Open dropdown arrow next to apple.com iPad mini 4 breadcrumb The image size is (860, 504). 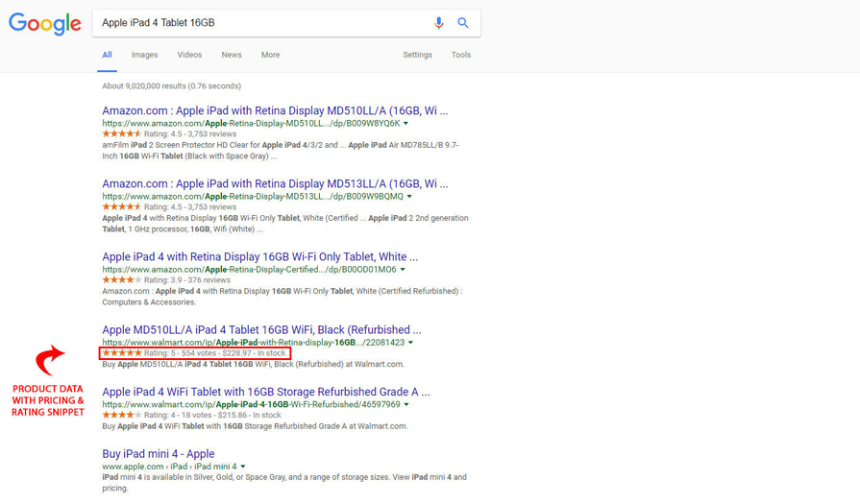pyautogui.click(x=244, y=467)
